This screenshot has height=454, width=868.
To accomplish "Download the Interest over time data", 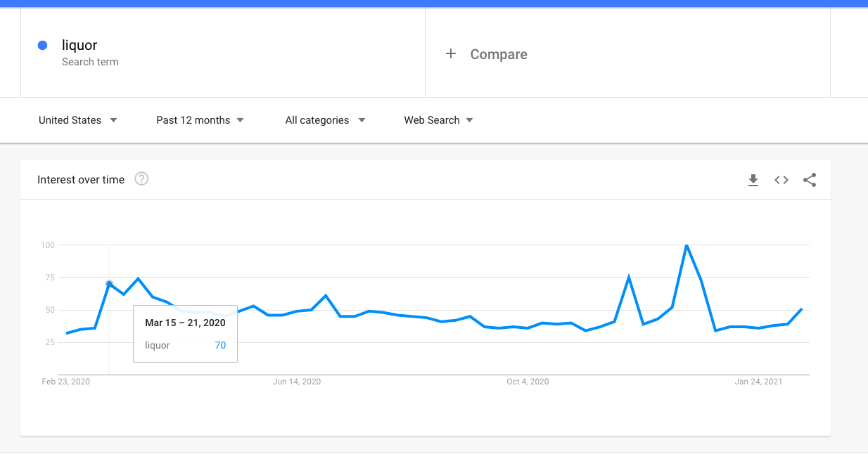I will tap(753, 181).
